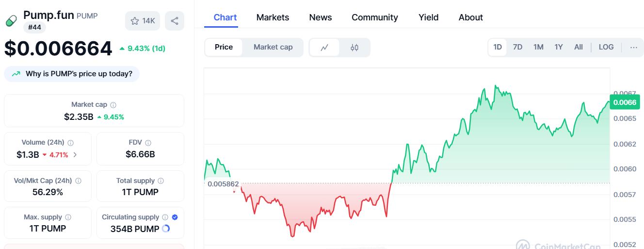Open the Markets tab
Viewport: 644px width, 249px height.
273,17
